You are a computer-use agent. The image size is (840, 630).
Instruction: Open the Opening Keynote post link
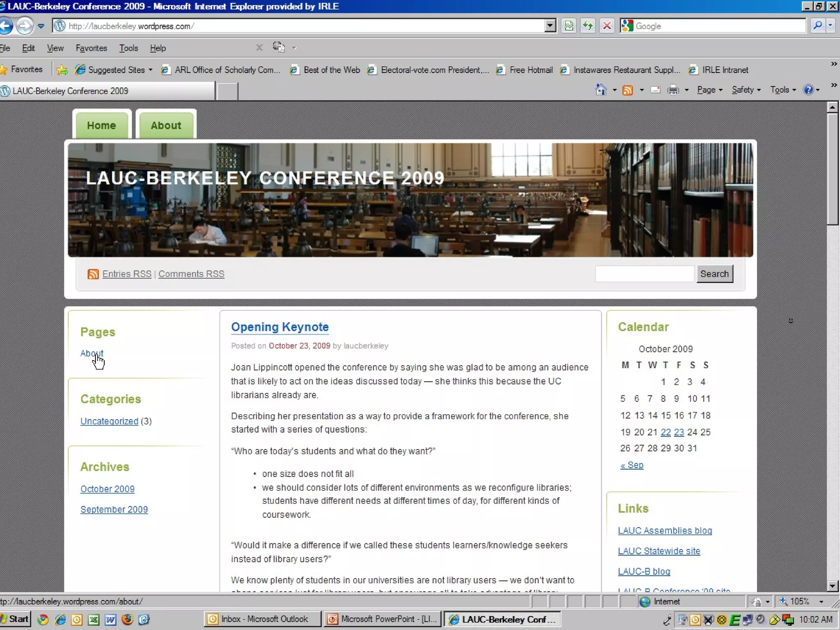(280, 327)
